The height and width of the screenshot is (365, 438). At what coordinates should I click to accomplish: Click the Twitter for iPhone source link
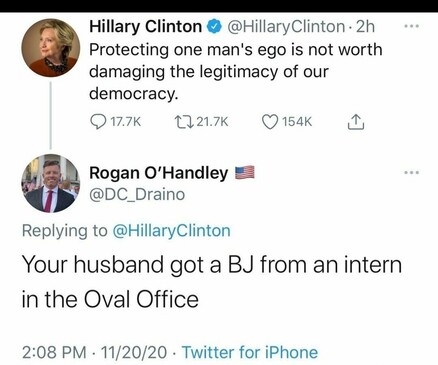tap(250, 352)
